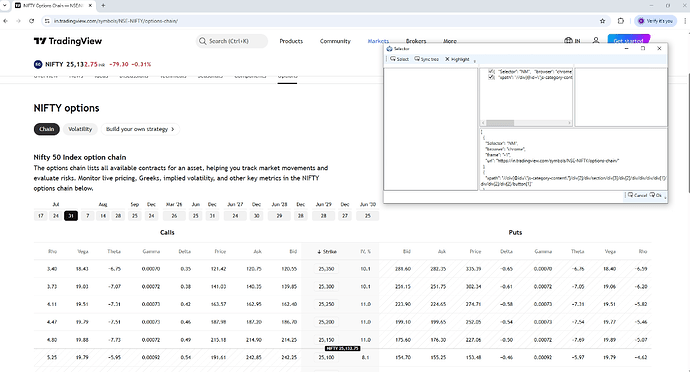This screenshot has height=372, width=690.
Task: View site information icon in address bar
Action: point(47,21)
